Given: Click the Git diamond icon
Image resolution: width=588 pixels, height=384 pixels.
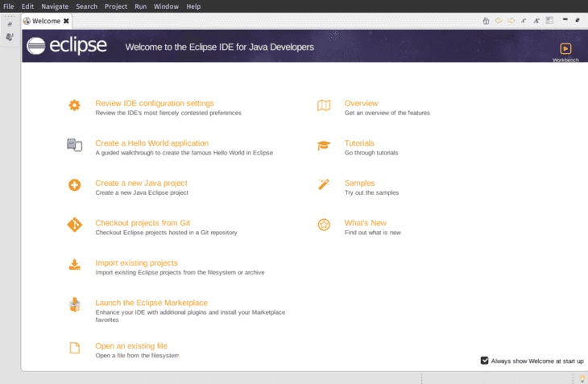Looking at the screenshot, I should [74, 225].
